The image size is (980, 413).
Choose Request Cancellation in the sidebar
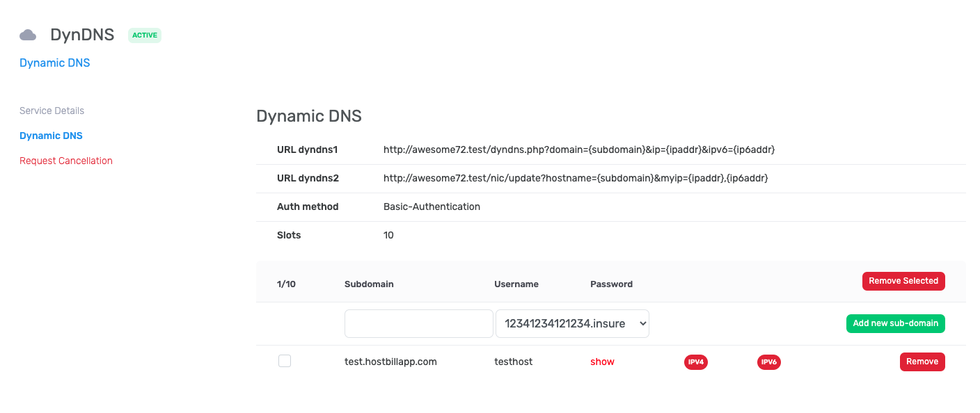point(66,161)
